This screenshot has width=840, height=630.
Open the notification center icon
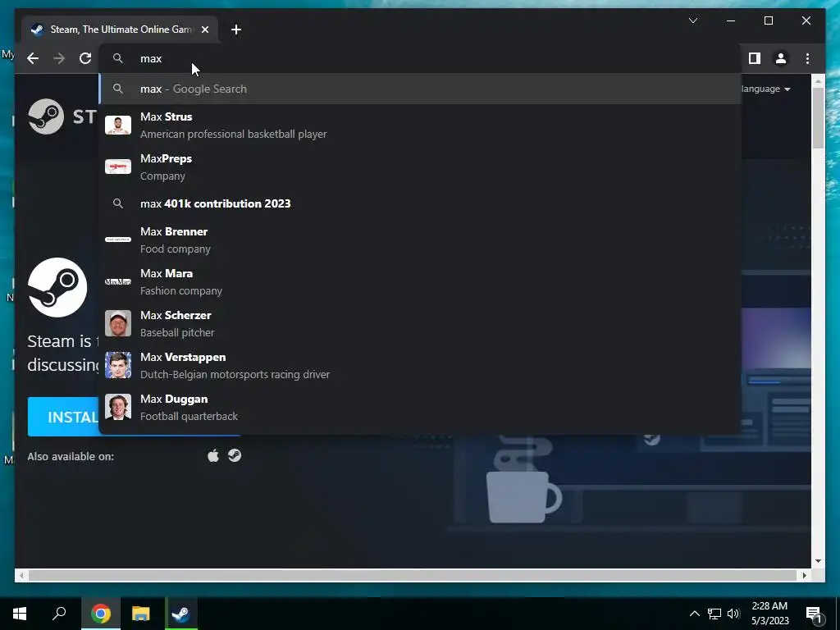(815, 614)
